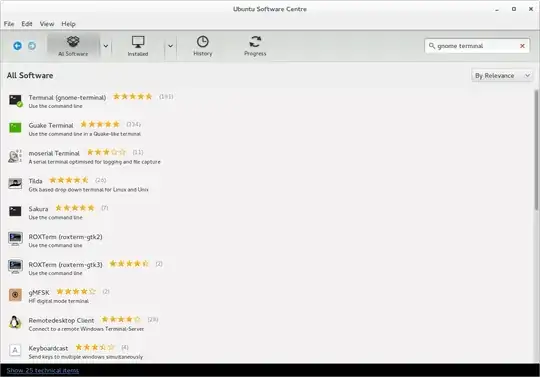Open the By Relevance sort dropdown

click(x=502, y=75)
